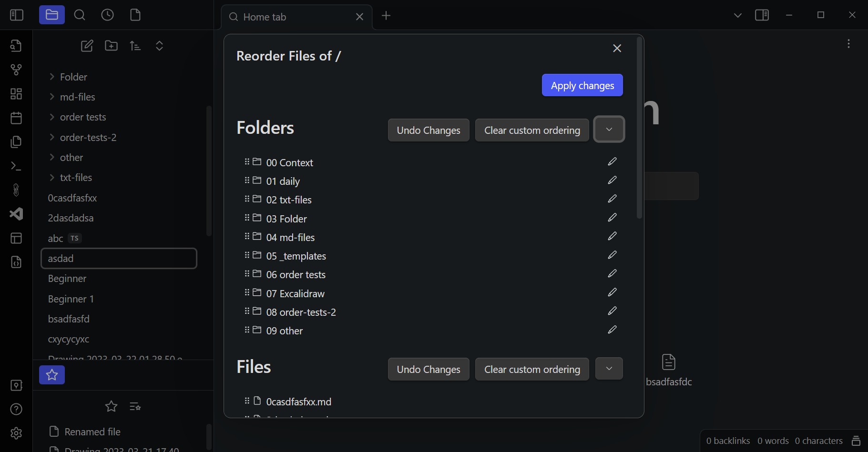Open canvas grid ribbon icon
Viewport: 868px width, 452px height.
16,94
